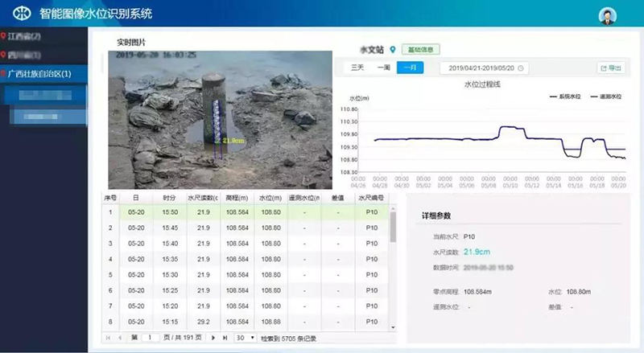Jump to the last page of records
The height and width of the screenshot is (353, 644).
tap(225, 338)
